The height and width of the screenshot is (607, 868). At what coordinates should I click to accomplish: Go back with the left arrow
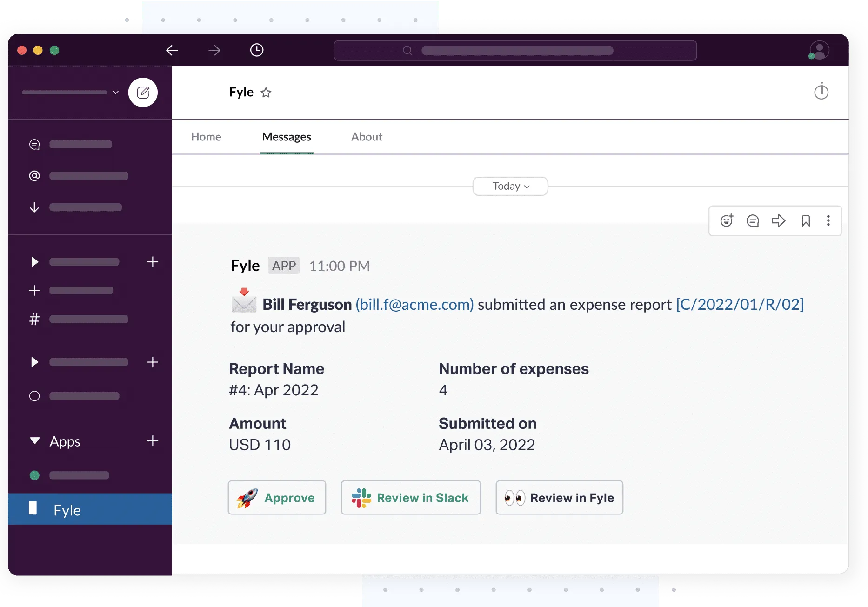pos(172,50)
